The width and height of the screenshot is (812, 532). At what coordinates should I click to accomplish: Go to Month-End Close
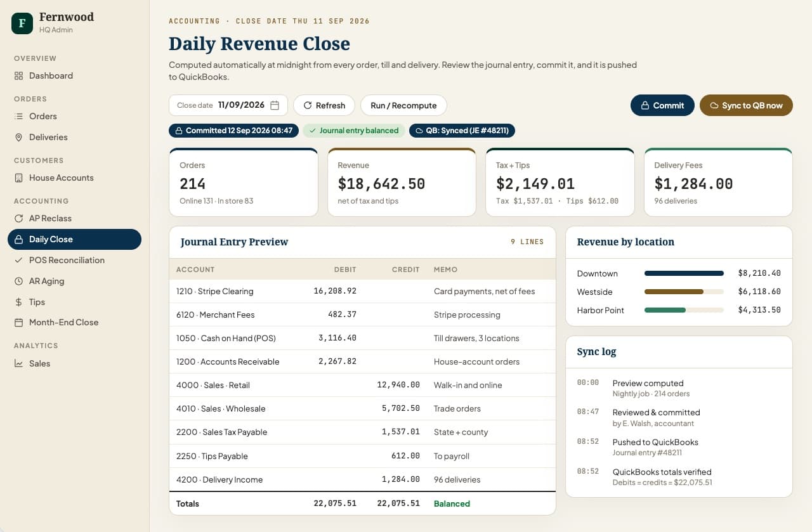(x=74, y=322)
